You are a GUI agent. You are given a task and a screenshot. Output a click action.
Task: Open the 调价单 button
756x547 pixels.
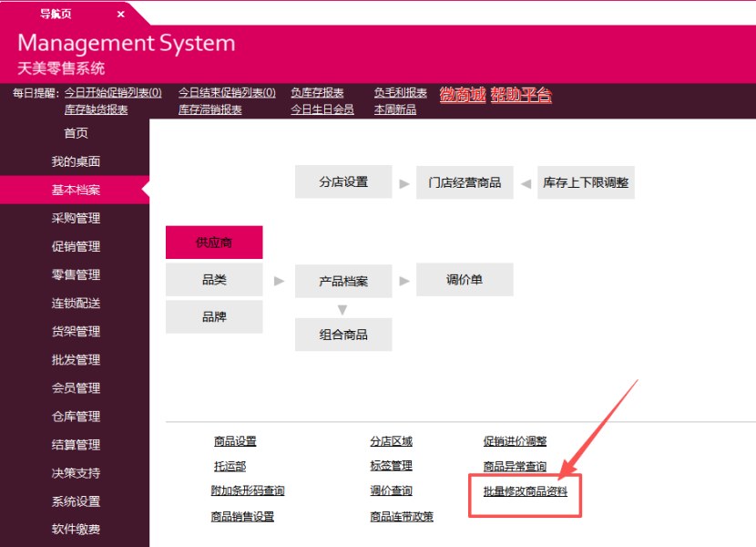point(465,280)
